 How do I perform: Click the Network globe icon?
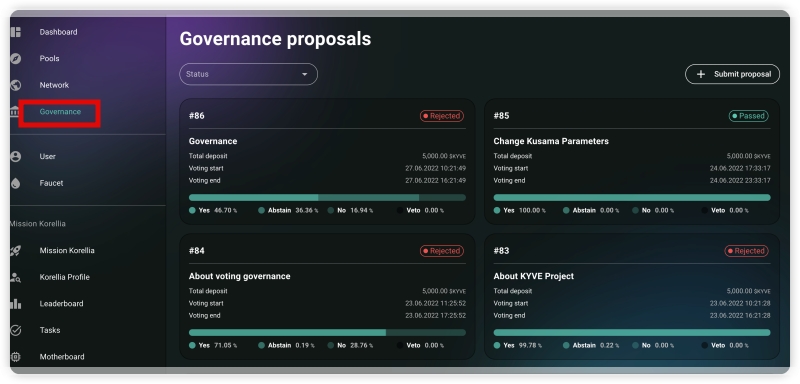pyautogui.click(x=16, y=85)
